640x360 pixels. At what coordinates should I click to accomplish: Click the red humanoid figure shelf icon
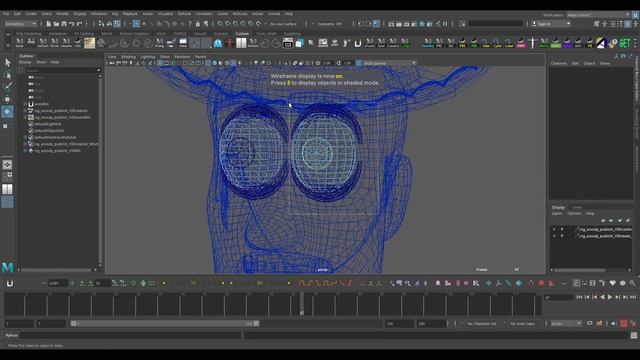click(x=229, y=43)
